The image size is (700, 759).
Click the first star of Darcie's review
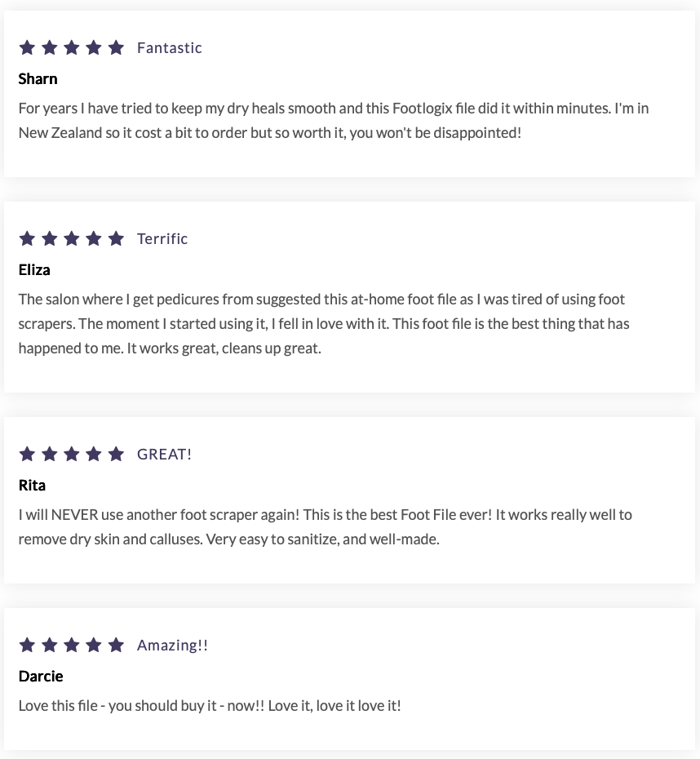pyautogui.click(x=27, y=645)
